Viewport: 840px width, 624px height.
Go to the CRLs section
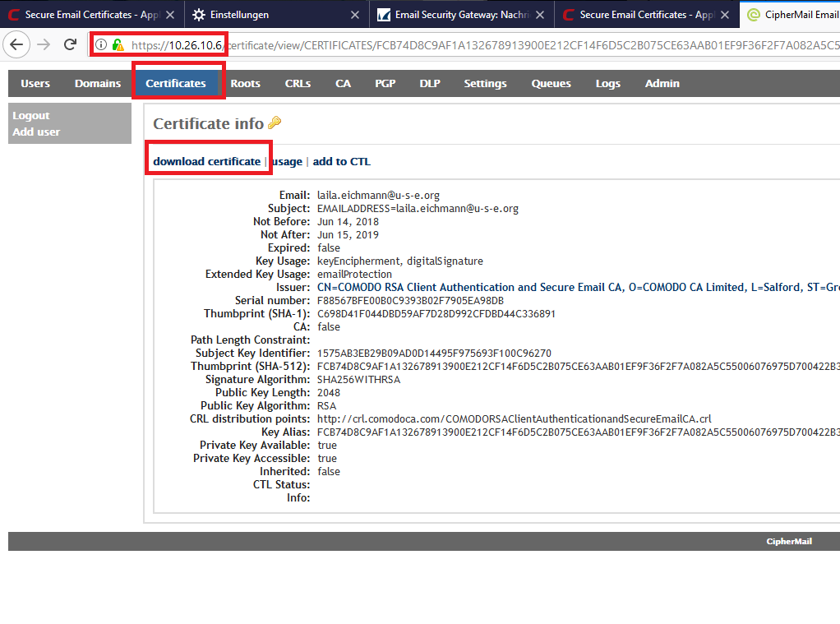(x=298, y=83)
